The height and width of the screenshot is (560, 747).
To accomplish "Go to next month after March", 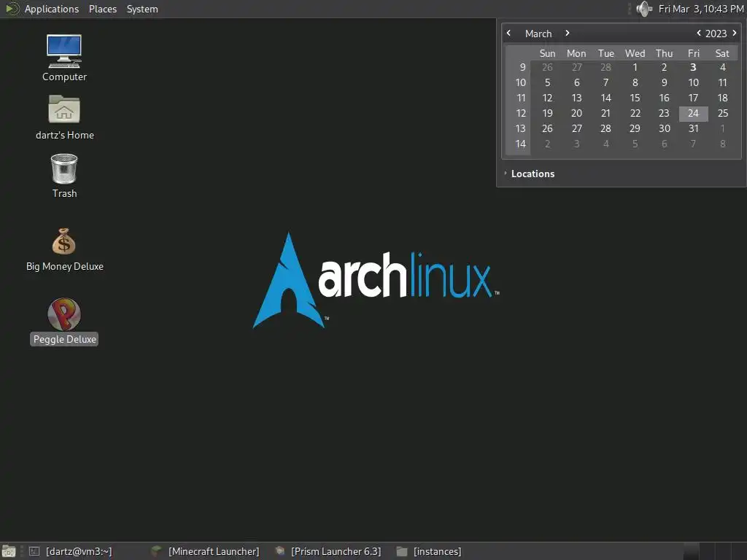I will (567, 33).
